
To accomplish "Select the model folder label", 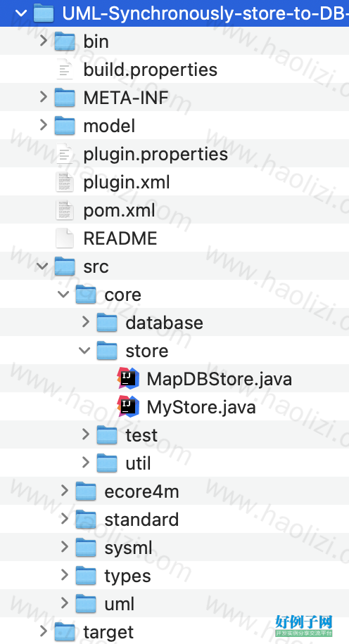I will coord(109,126).
